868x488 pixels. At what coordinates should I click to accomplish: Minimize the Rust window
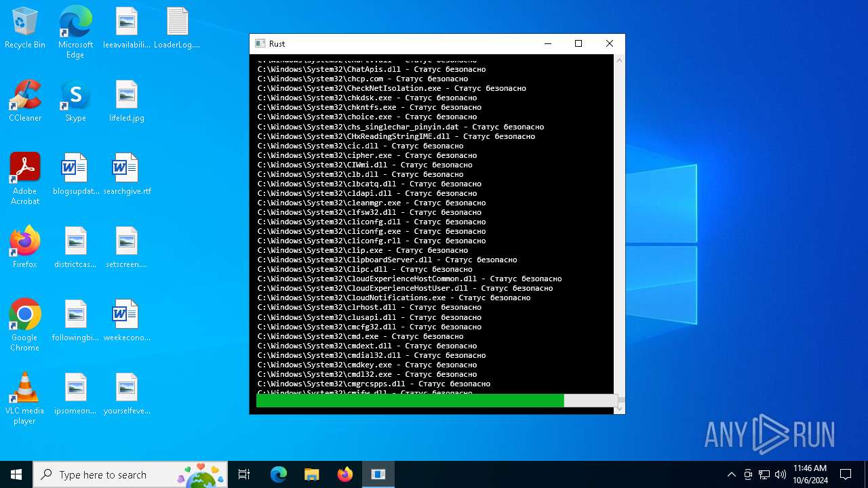click(x=547, y=43)
